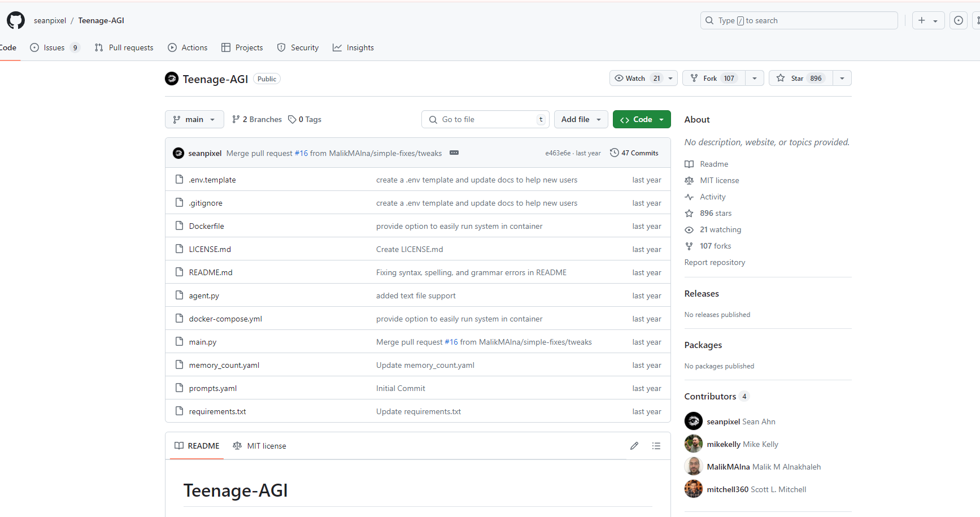
Task: Click the Watch eye icon
Action: (x=619, y=78)
